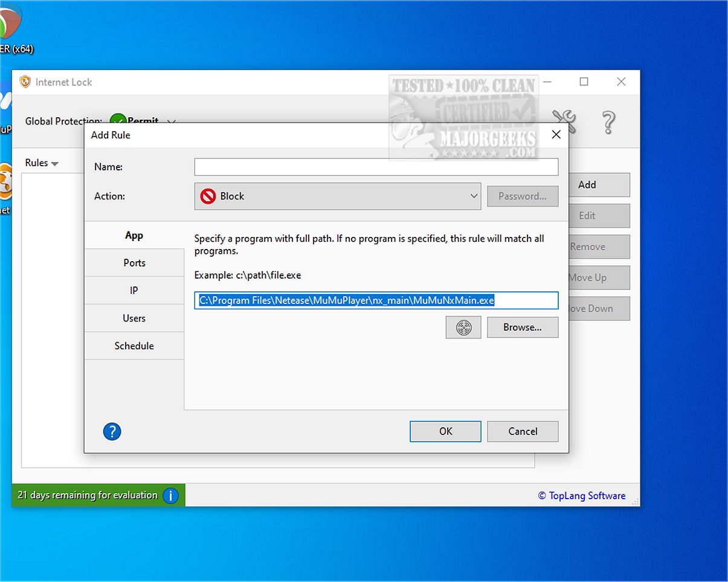
Task: Switch to the IP tab
Action: point(134,291)
